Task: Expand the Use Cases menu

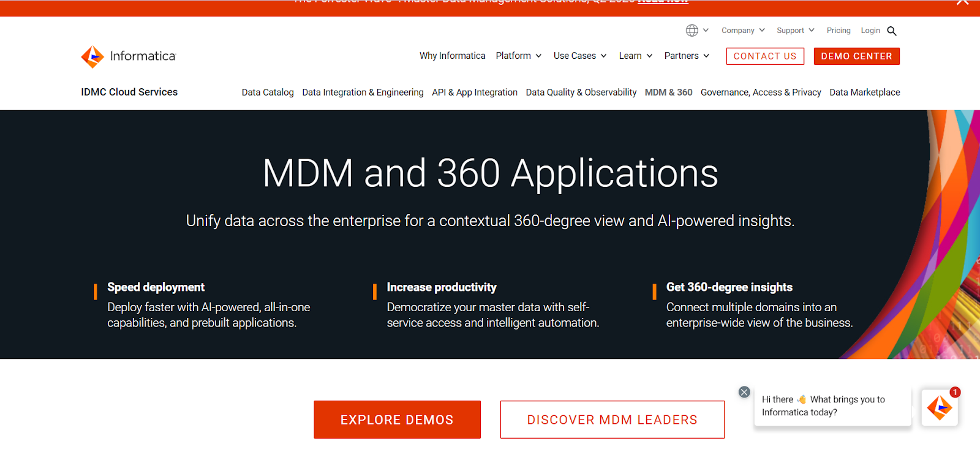Action: click(580, 56)
